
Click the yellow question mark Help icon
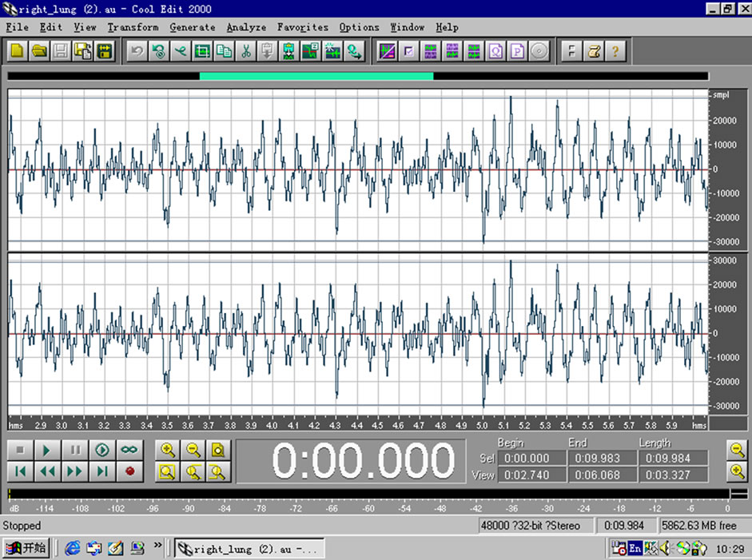pyautogui.click(x=615, y=51)
